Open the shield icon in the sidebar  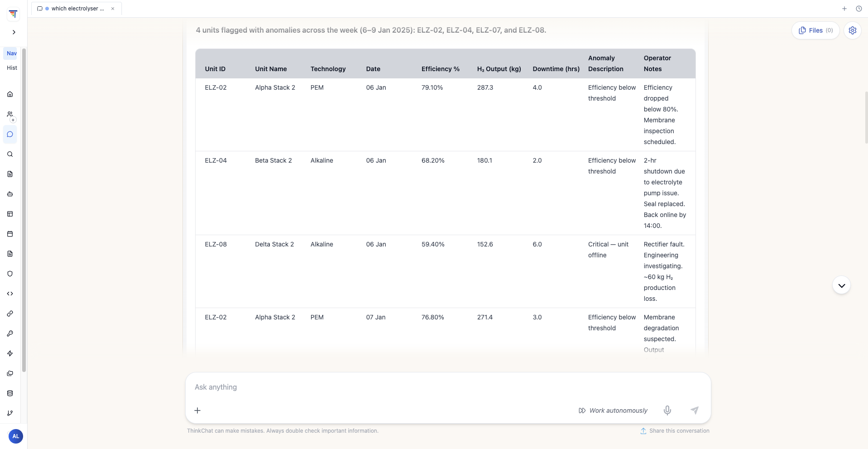(x=10, y=274)
